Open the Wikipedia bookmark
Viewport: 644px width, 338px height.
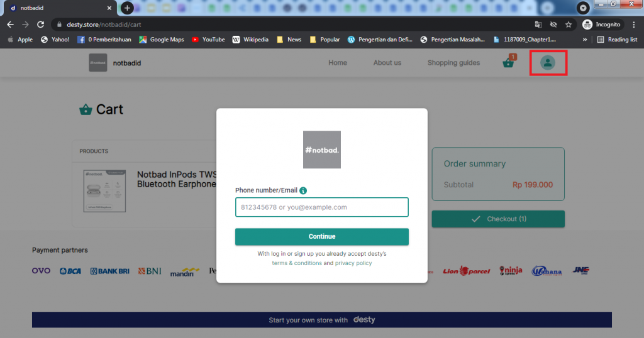[250, 40]
